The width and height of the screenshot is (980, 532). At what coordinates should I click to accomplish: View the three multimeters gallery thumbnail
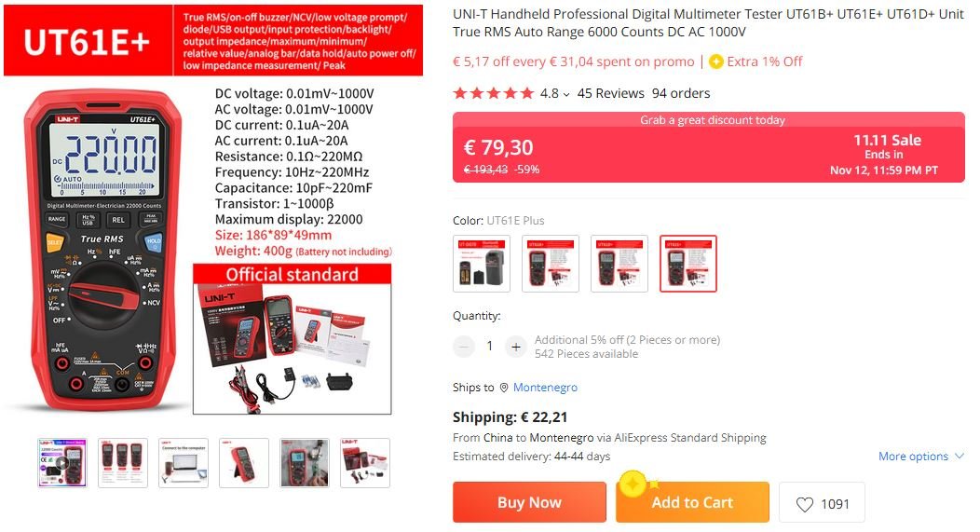[x=123, y=463]
